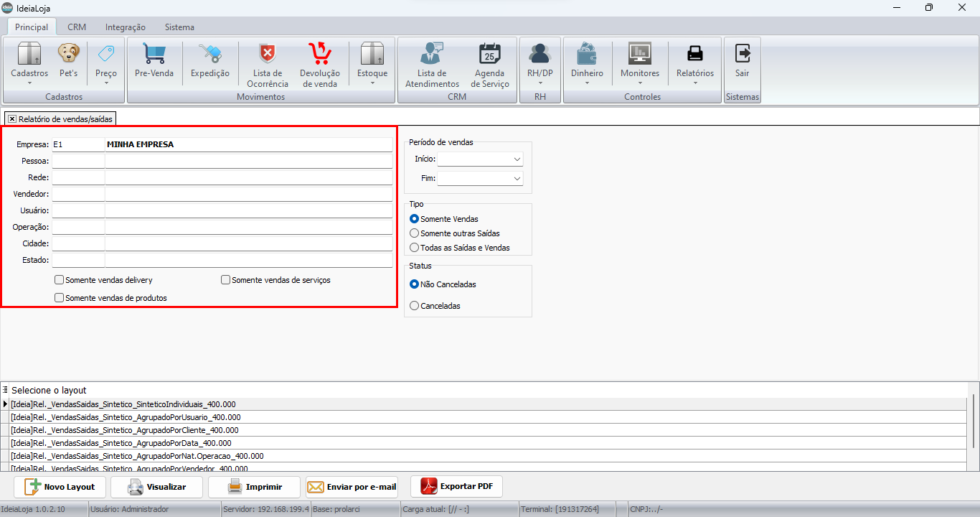Click the Devolução de venda icon
980x517 pixels.
(319, 55)
